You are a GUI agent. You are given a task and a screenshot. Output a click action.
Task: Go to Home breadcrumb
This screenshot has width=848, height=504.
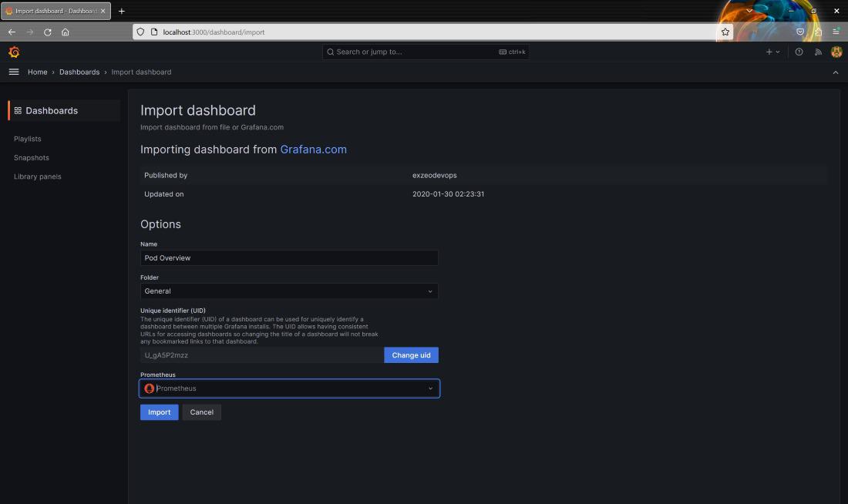coord(37,72)
